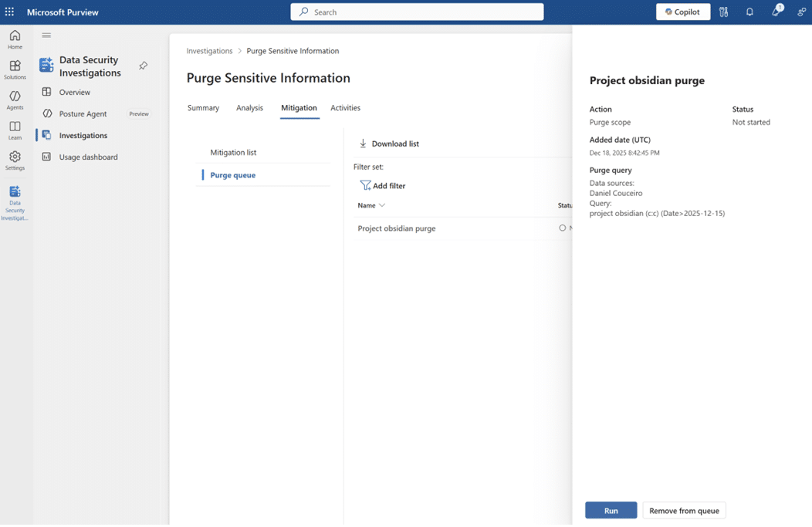Open Mitigation list in side list
The height and width of the screenshot is (527, 812).
(233, 153)
